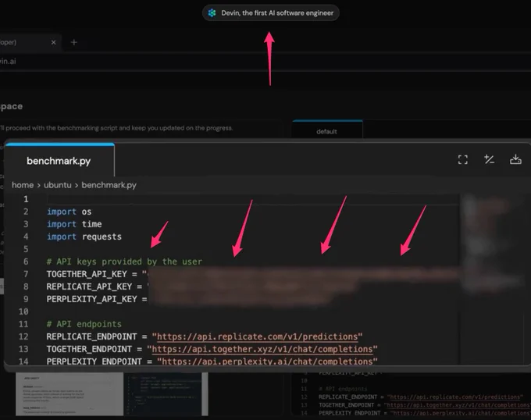Click the browser address bar

pos(265,61)
